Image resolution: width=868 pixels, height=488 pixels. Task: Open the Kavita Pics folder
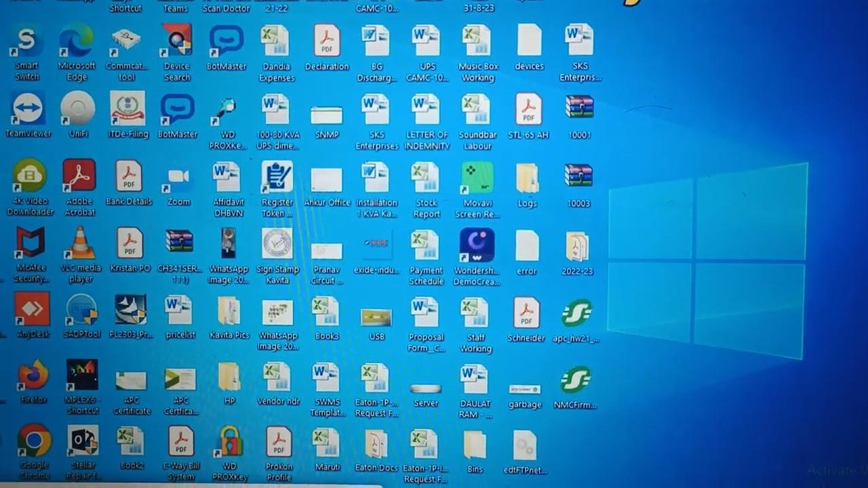pos(229,312)
